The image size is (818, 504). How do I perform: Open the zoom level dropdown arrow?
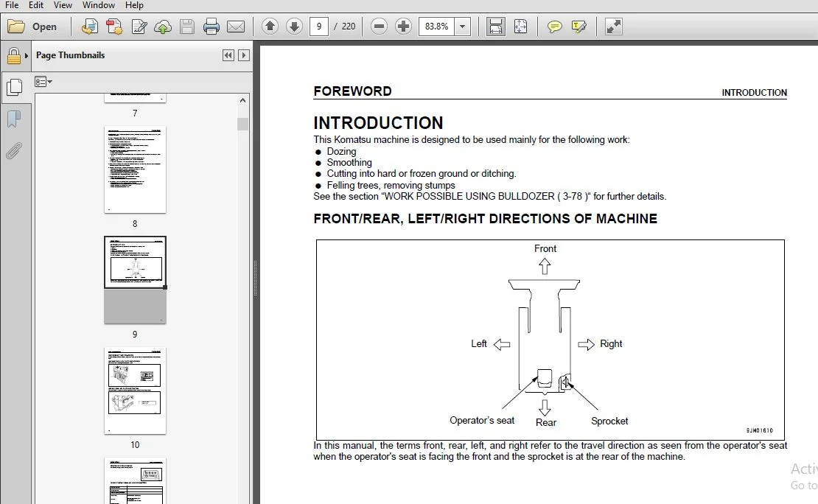coord(462,27)
